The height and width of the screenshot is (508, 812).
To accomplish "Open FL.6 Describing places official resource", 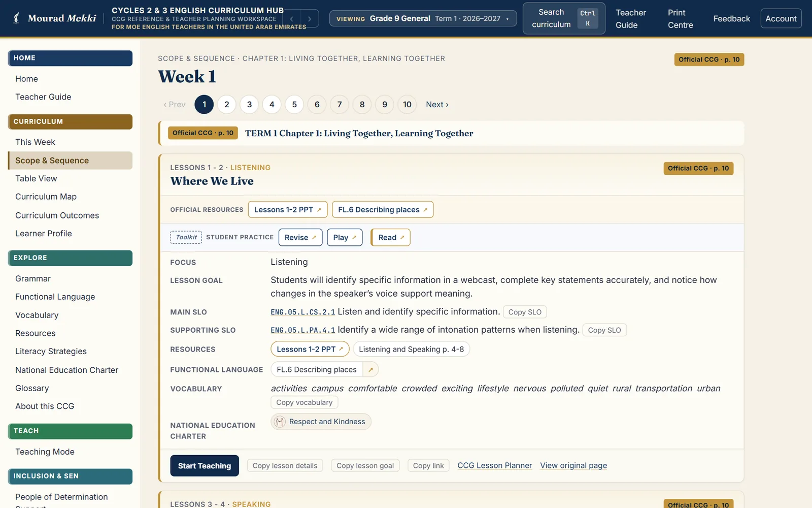I will (x=383, y=210).
